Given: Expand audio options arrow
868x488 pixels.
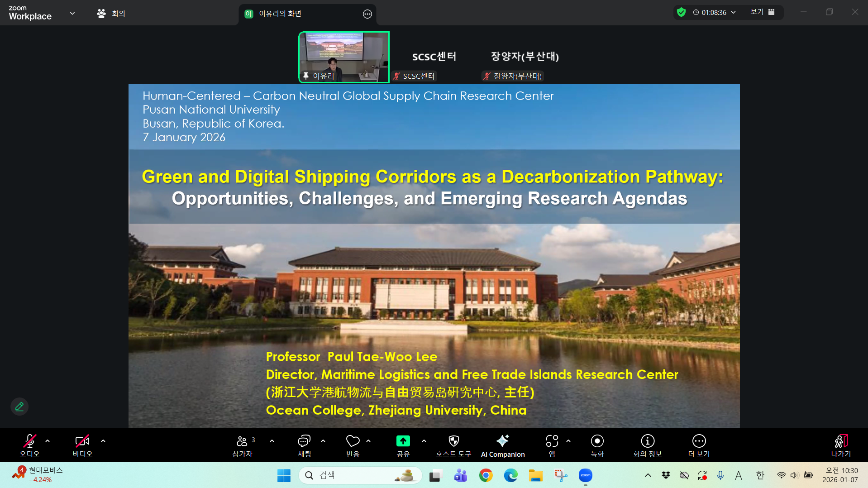Looking at the screenshot, I should tap(48, 440).
